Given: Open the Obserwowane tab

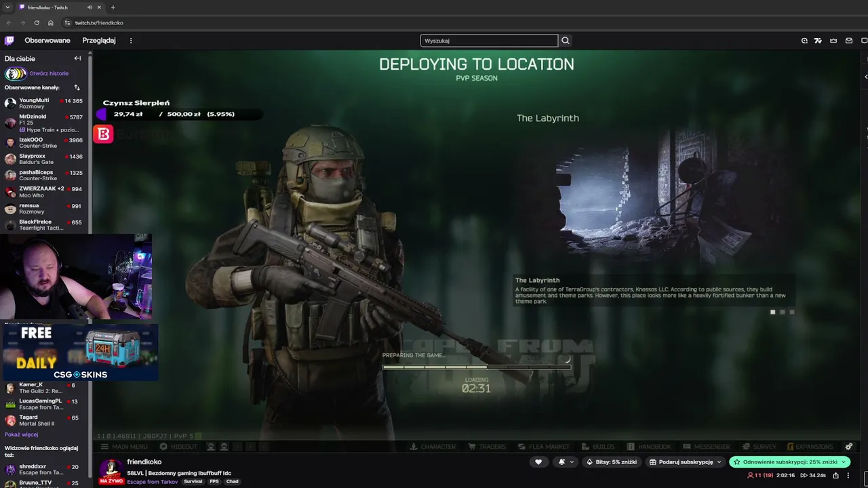Looking at the screenshot, I should tap(47, 41).
